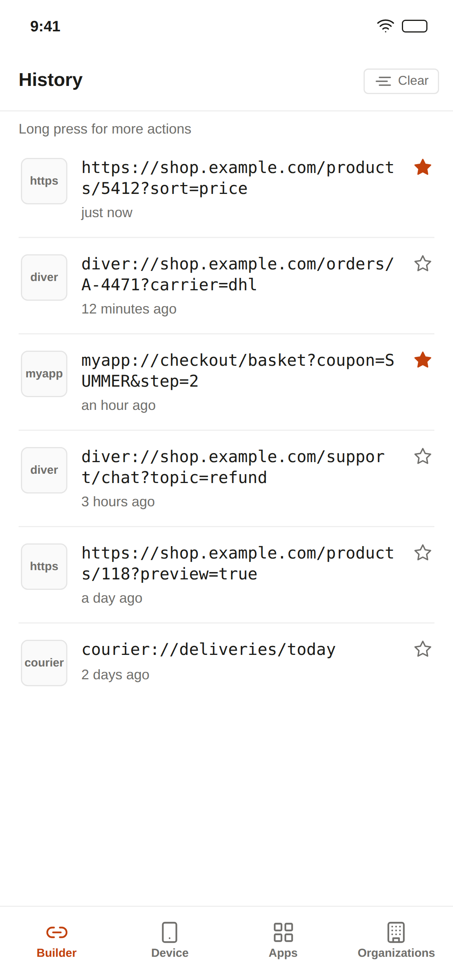Clear the history list
Screen dimensions: 453x980
401,81
